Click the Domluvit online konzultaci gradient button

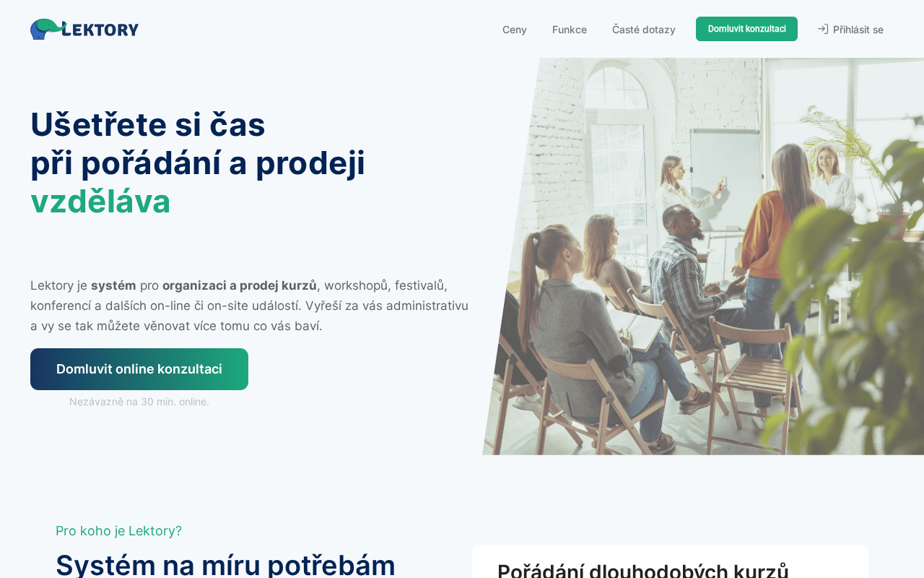[139, 369]
